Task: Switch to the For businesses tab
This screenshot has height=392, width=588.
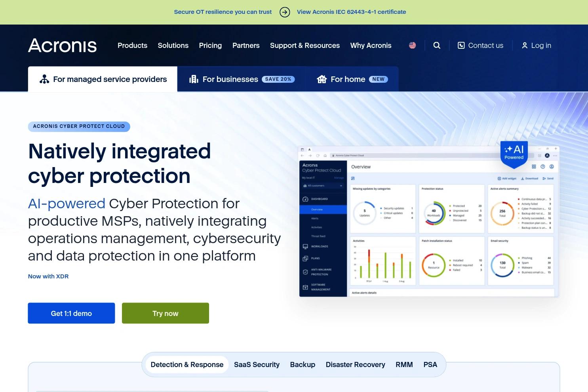Action: [242, 79]
